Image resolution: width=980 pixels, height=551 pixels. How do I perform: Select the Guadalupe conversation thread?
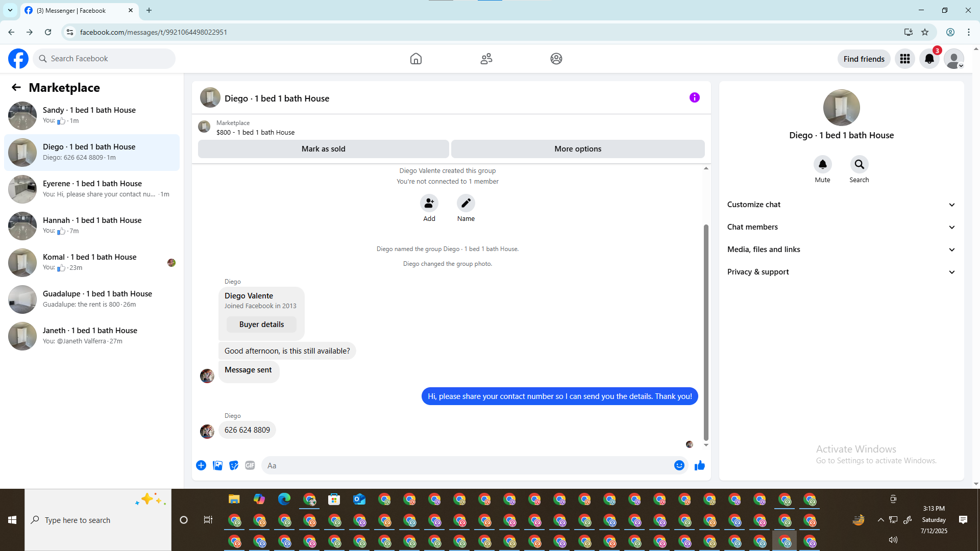pyautogui.click(x=92, y=299)
